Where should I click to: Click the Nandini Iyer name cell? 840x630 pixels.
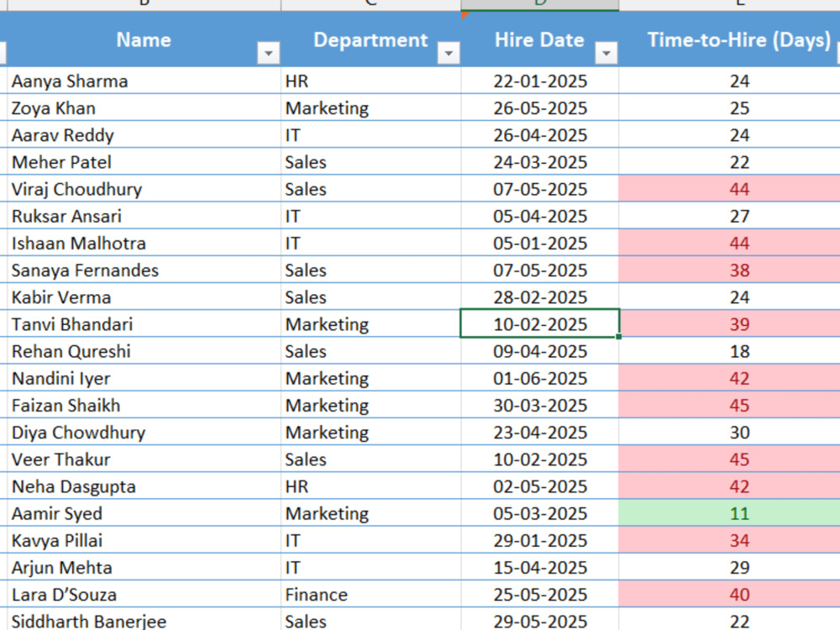(144, 378)
